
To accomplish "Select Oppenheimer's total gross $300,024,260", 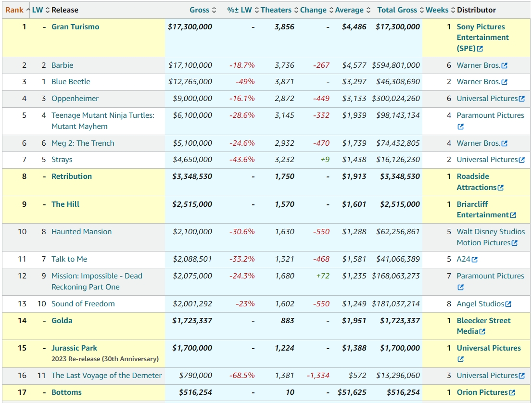I will [x=395, y=99].
